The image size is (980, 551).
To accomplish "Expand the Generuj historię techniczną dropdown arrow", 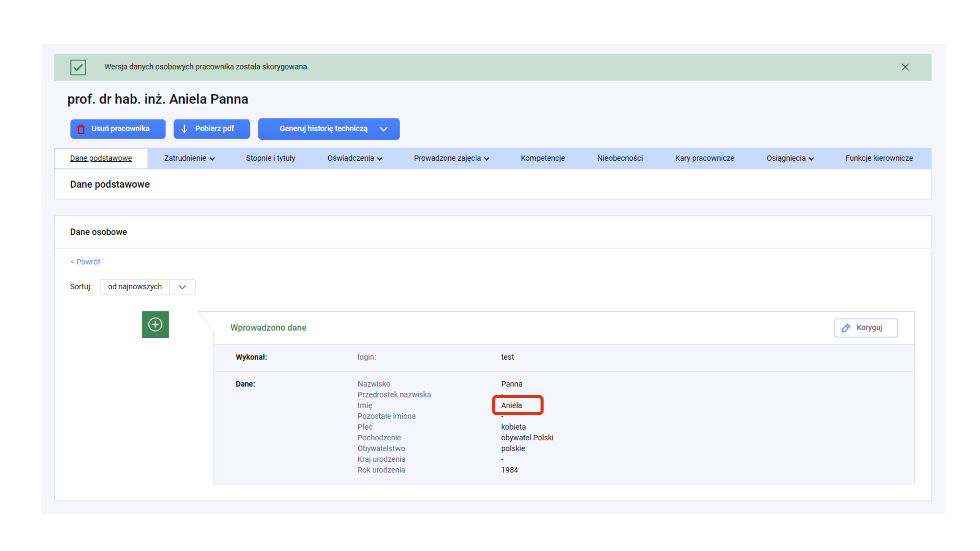I will coord(384,129).
